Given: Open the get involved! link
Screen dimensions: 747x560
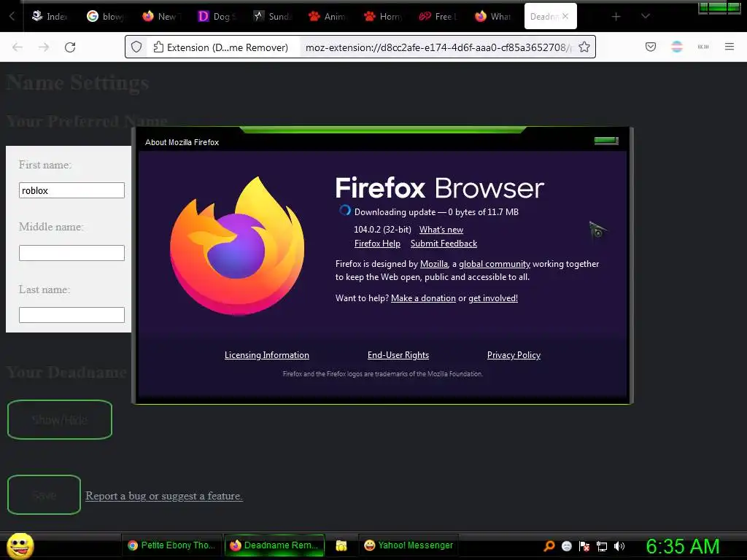Looking at the screenshot, I should 492,298.
